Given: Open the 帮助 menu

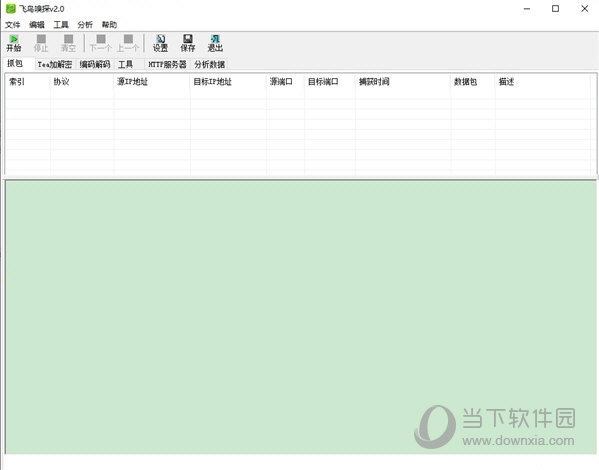Looking at the screenshot, I should (109, 25).
